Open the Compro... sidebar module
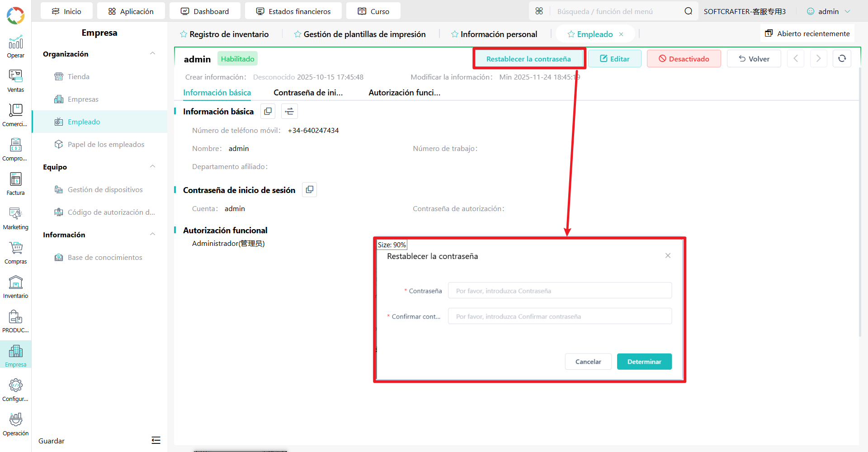 click(16, 150)
